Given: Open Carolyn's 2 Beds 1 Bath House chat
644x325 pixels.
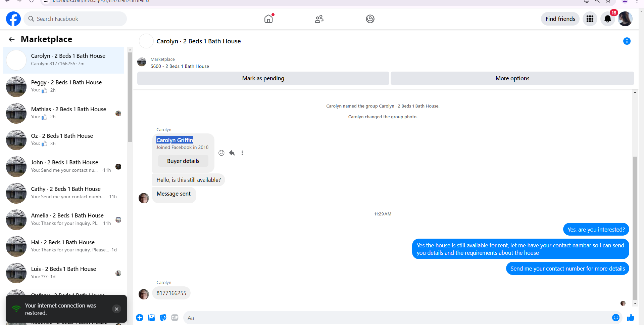Looking at the screenshot, I should pos(64,60).
